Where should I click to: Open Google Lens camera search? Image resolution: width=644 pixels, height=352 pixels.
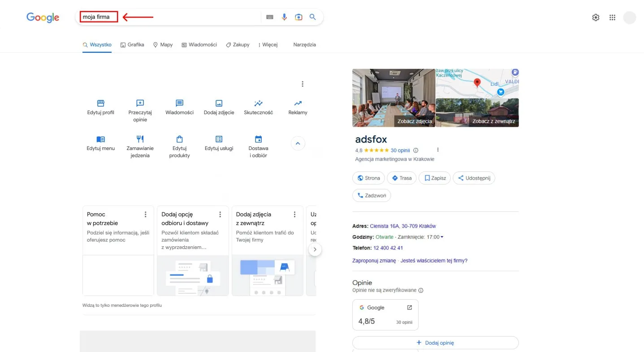pos(298,17)
